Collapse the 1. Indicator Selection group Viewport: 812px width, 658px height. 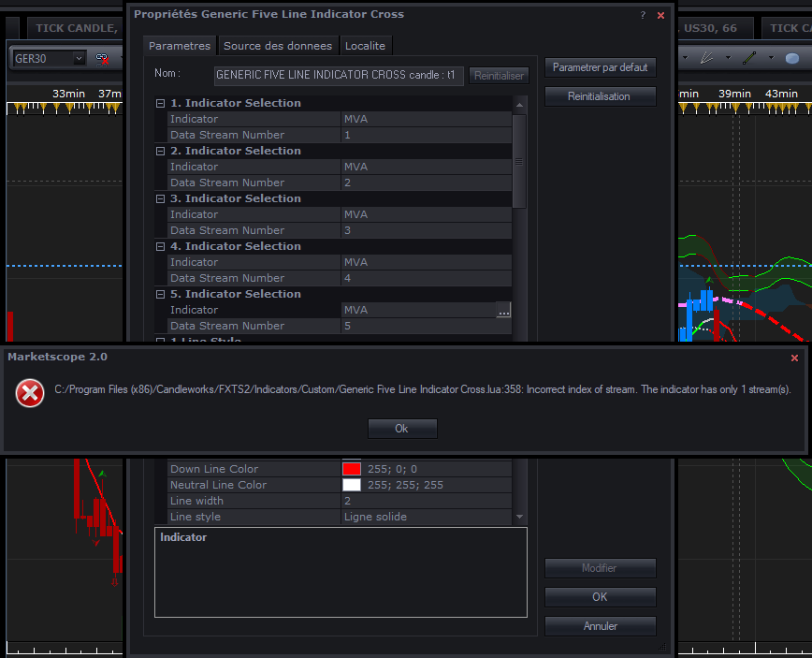pyautogui.click(x=161, y=104)
